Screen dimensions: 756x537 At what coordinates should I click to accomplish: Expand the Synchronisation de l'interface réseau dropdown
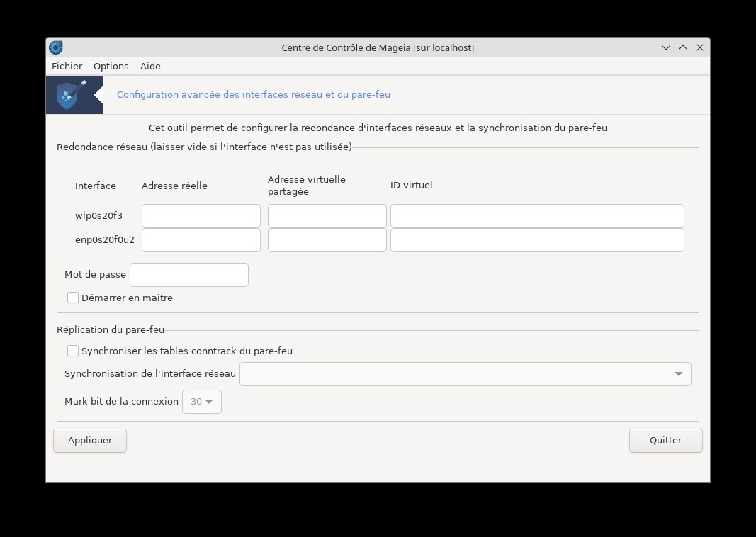pyautogui.click(x=466, y=374)
